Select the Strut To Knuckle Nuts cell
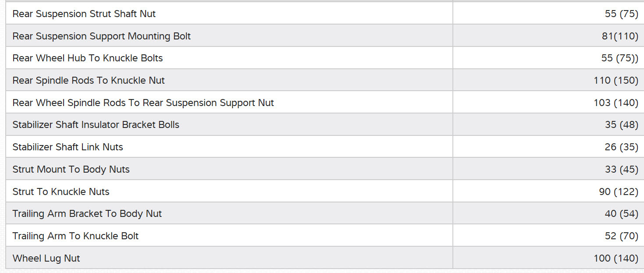The height and width of the screenshot is (273, 644). click(61, 192)
